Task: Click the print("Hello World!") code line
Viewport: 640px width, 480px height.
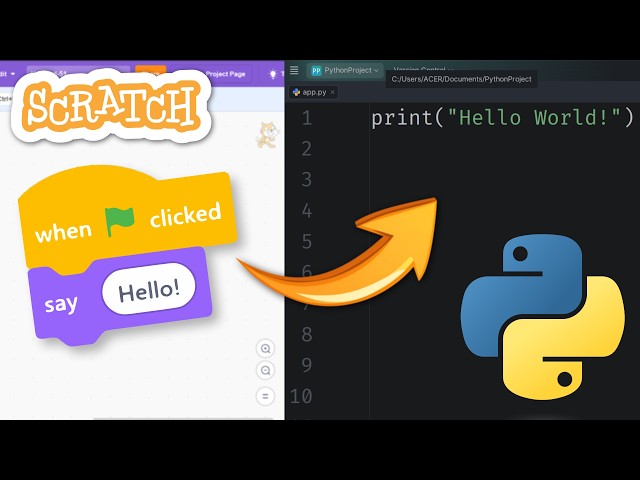Action: tap(502, 118)
